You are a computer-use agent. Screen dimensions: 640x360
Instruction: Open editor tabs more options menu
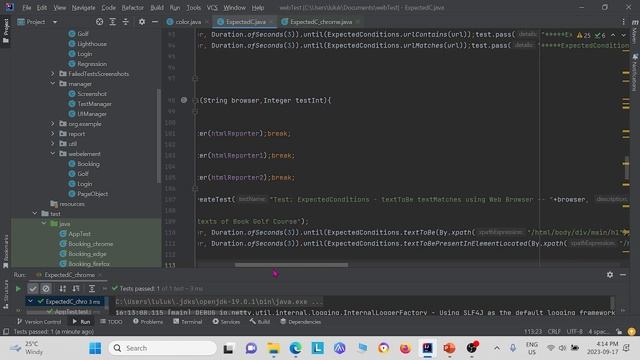point(623,22)
